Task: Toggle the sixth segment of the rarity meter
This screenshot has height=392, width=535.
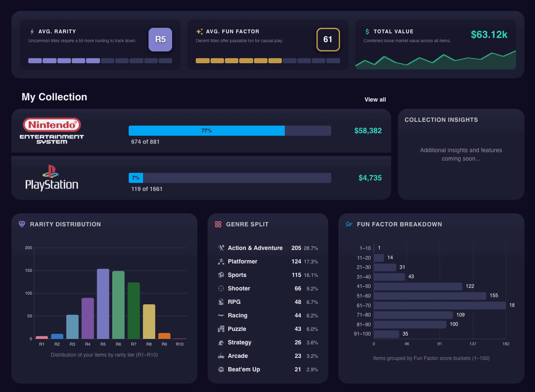Action: 107,61
